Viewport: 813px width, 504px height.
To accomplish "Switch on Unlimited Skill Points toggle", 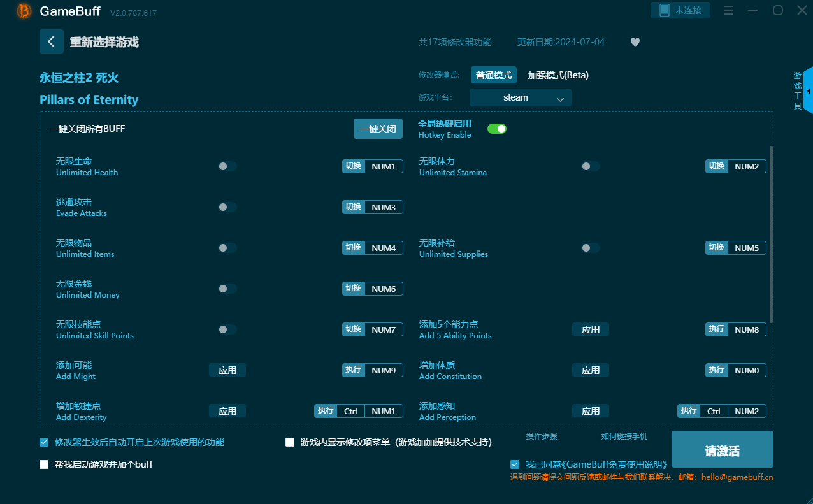I will pos(227,329).
